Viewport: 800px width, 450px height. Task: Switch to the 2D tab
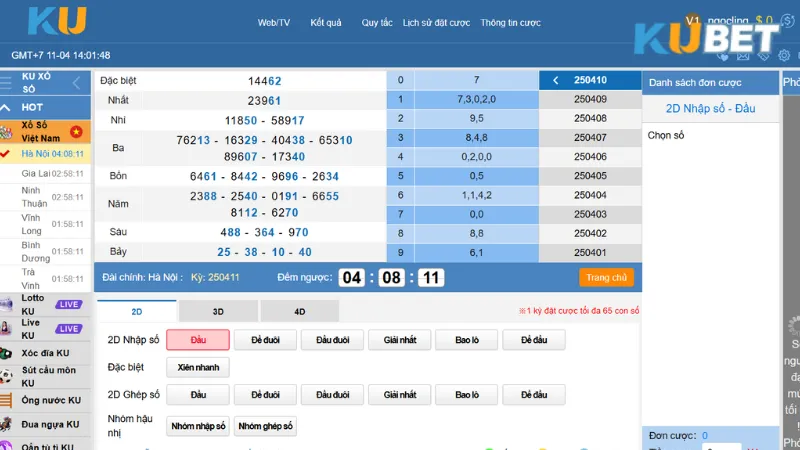tap(137, 311)
